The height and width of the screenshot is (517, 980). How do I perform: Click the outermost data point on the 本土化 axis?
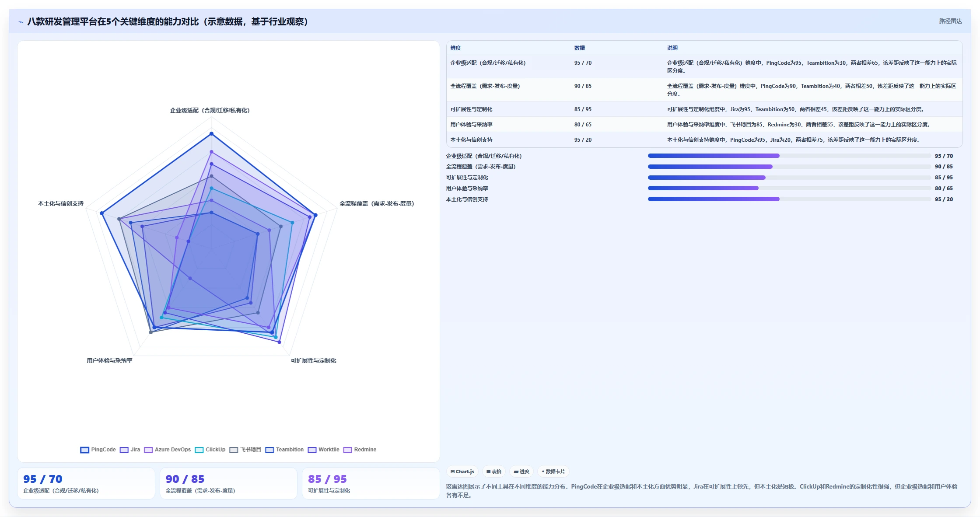(x=101, y=213)
